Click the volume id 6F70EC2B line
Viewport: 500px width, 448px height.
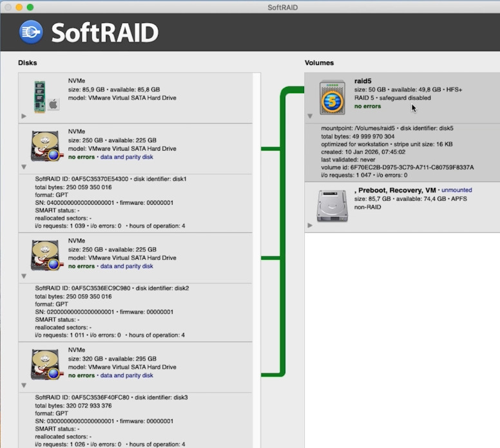click(x=398, y=167)
